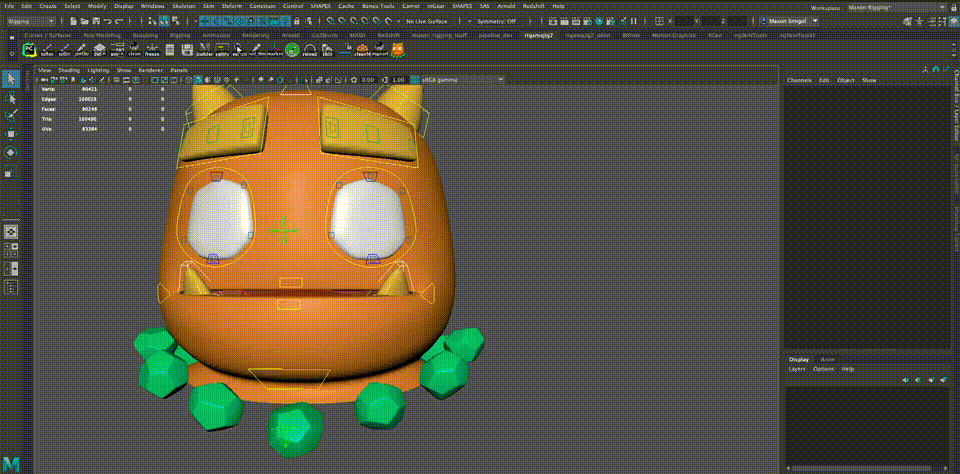Open the Rigging menu set dropdown
Viewport: 960px width, 474px height.
coord(32,21)
